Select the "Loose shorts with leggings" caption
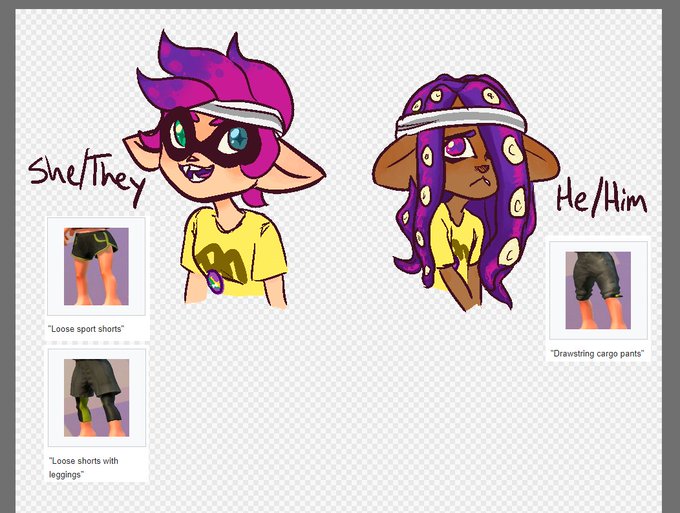 coord(84,467)
